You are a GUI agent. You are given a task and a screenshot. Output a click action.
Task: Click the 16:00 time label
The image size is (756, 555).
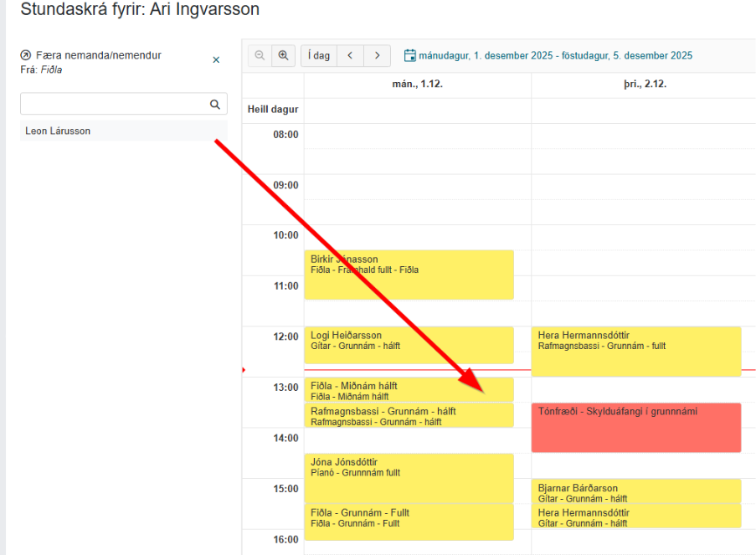pos(286,540)
